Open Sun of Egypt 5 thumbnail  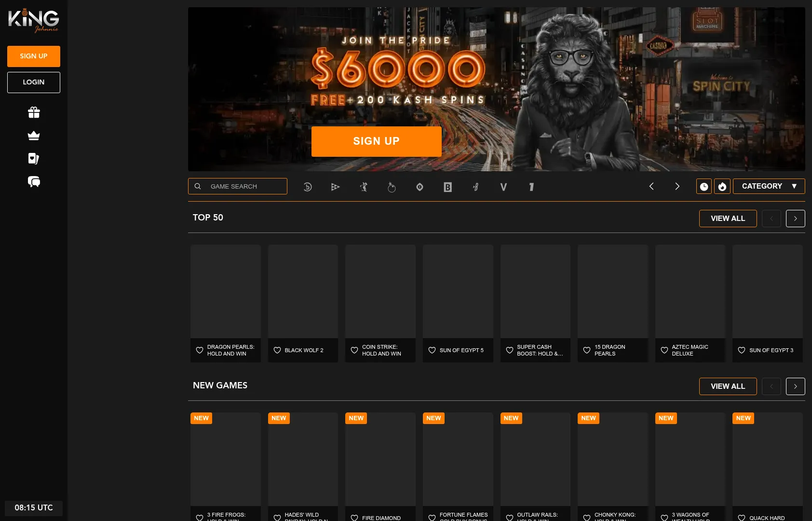tap(458, 291)
